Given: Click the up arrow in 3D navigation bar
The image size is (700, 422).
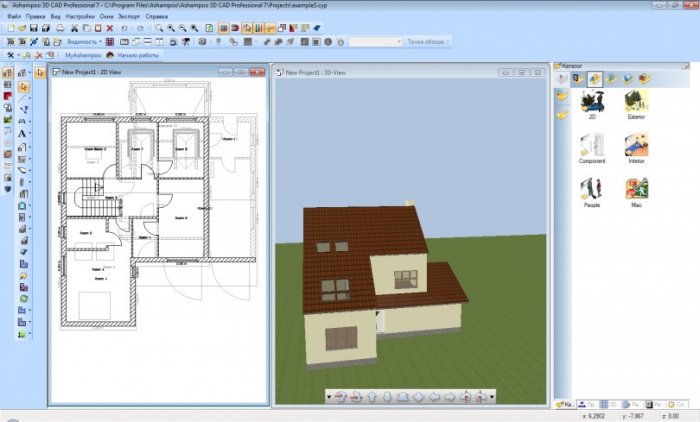Looking at the screenshot, I should tap(372, 397).
